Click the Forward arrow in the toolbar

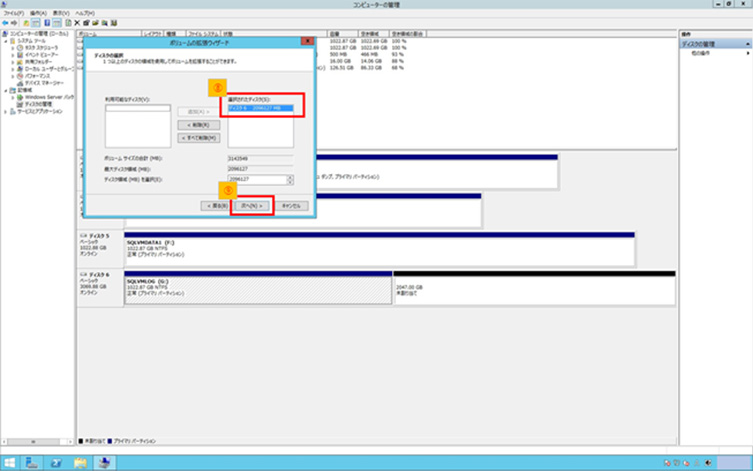click(14, 23)
